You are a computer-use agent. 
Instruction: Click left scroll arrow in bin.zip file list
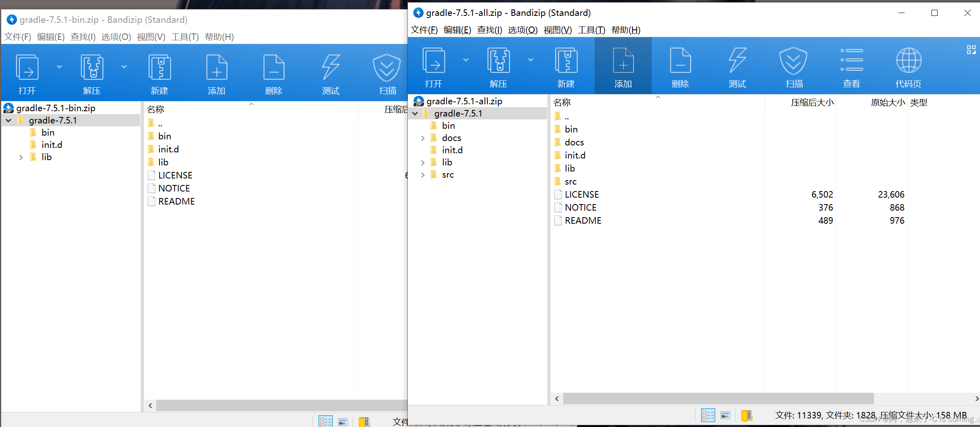pos(150,405)
